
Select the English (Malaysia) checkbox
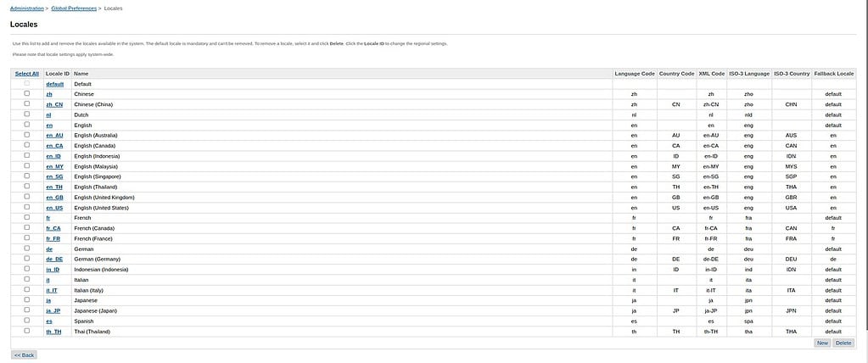(x=26, y=166)
